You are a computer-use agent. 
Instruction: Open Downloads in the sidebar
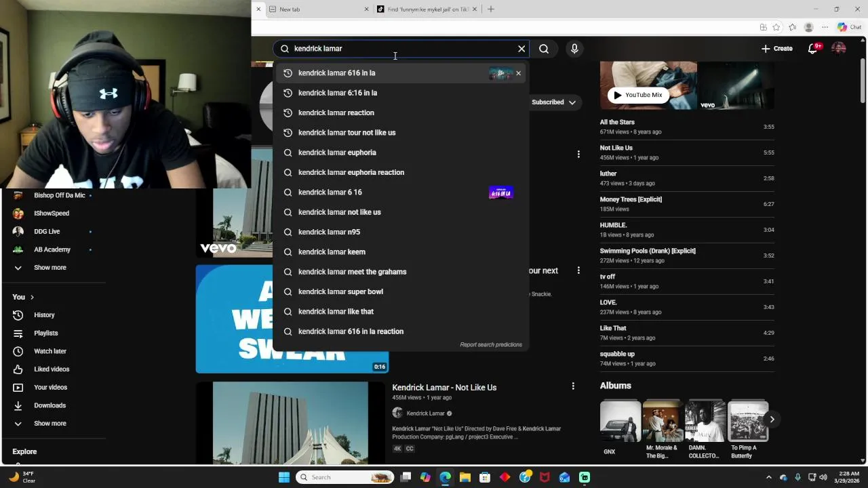pyautogui.click(x=50, y=405)
